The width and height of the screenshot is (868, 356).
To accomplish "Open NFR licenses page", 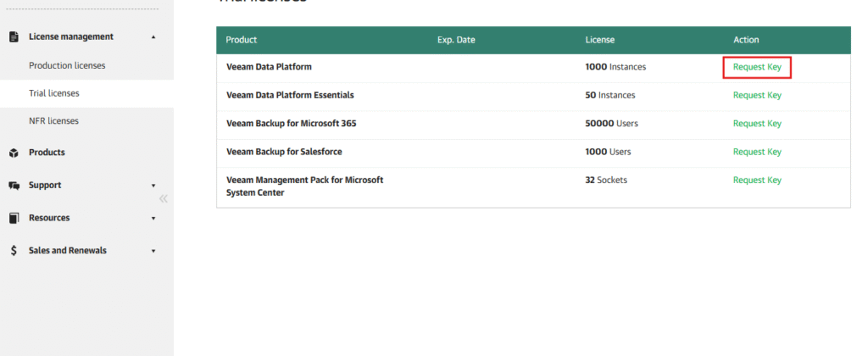I will click(x=53, y=120).
